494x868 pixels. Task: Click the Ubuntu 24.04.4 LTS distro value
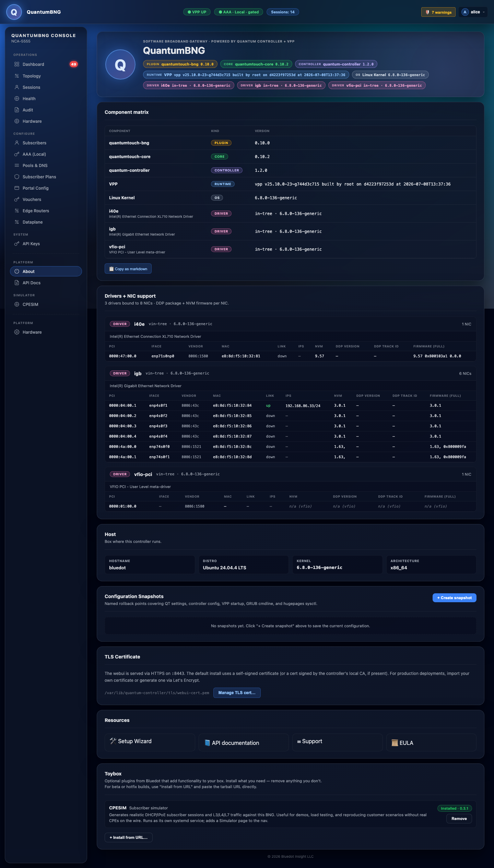tap(224, 568)
